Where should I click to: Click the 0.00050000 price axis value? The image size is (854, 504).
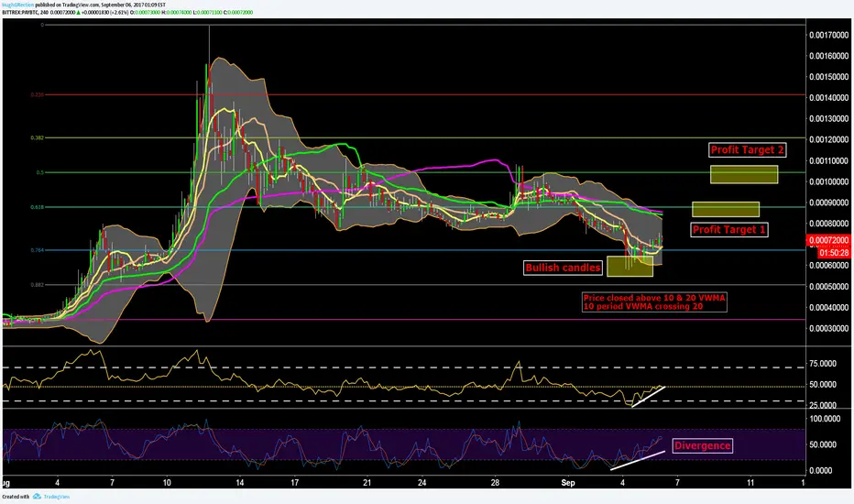828,287
